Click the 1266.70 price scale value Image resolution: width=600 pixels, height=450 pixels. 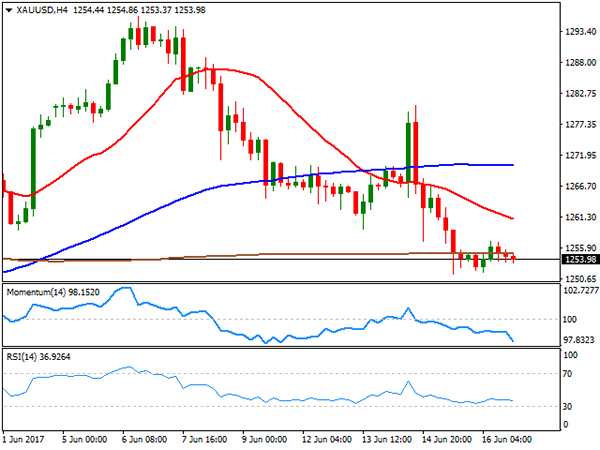coord(580,186)
